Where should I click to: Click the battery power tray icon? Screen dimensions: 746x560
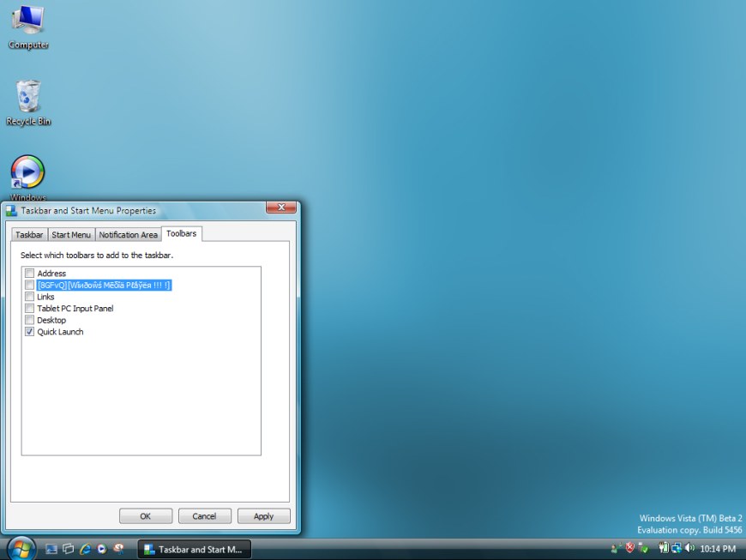point(664,548)
